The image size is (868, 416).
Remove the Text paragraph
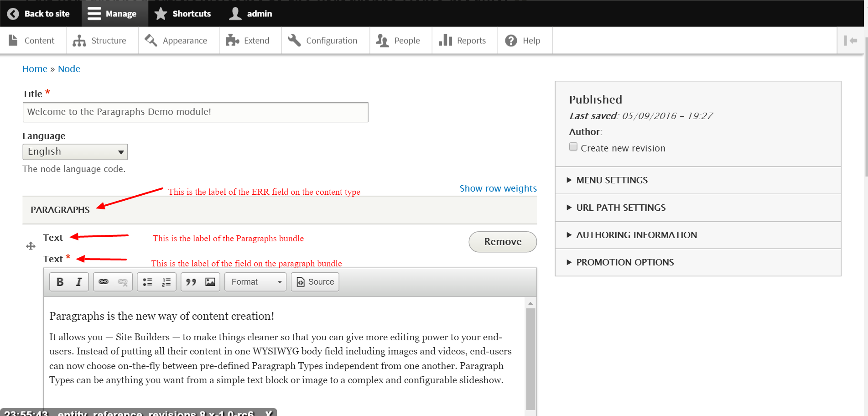click(x=503, y=242)
